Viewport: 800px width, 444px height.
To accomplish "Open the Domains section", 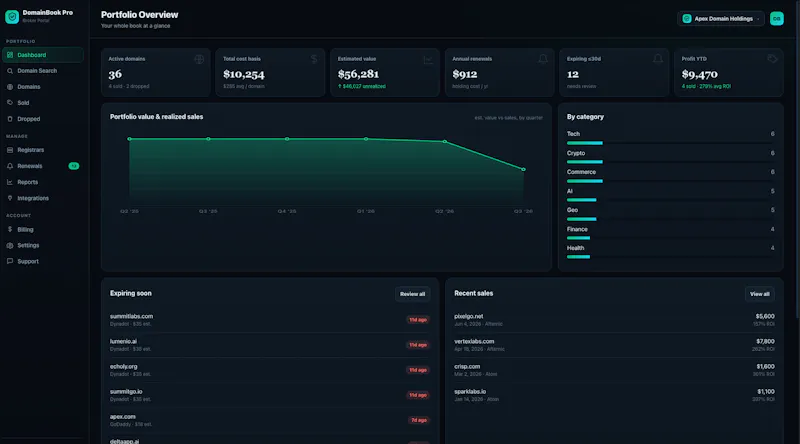I will pos(43,87).
